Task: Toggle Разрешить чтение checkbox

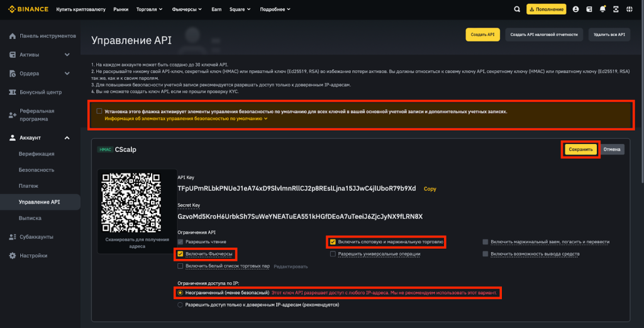Action: point(180,242)
